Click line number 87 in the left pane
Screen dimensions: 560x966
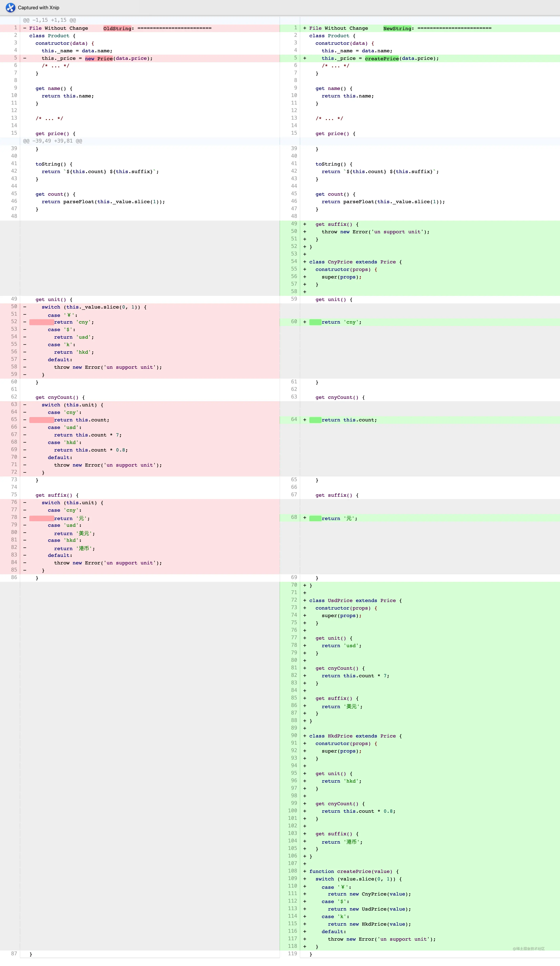point(14,953)
